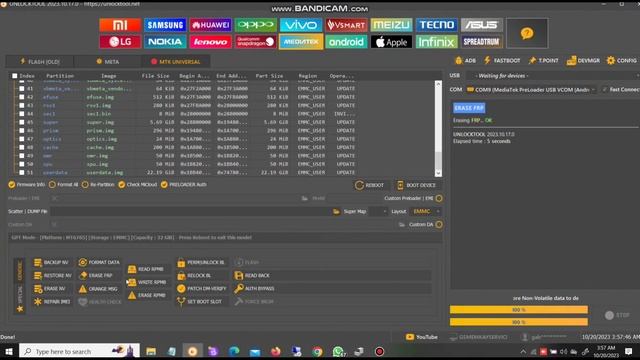
Task: Click the Windows taskbar search box
Action: [x=79, y=351]
